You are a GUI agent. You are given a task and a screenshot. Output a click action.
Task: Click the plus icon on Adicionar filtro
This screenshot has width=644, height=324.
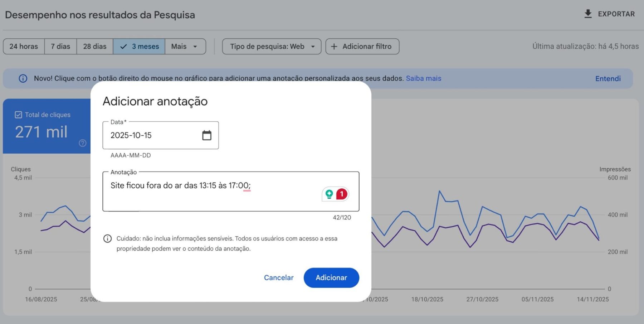(x=334, y=46)
